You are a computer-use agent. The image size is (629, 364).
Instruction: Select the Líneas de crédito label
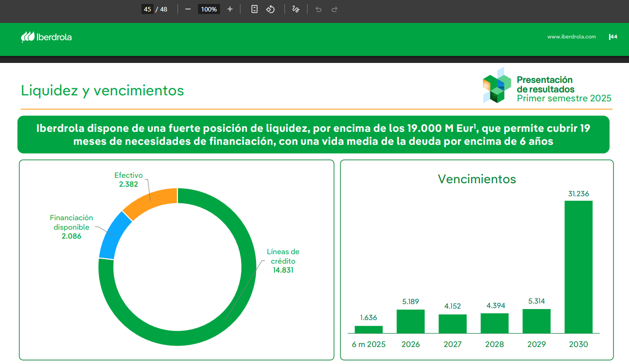[x=283, y=261]
